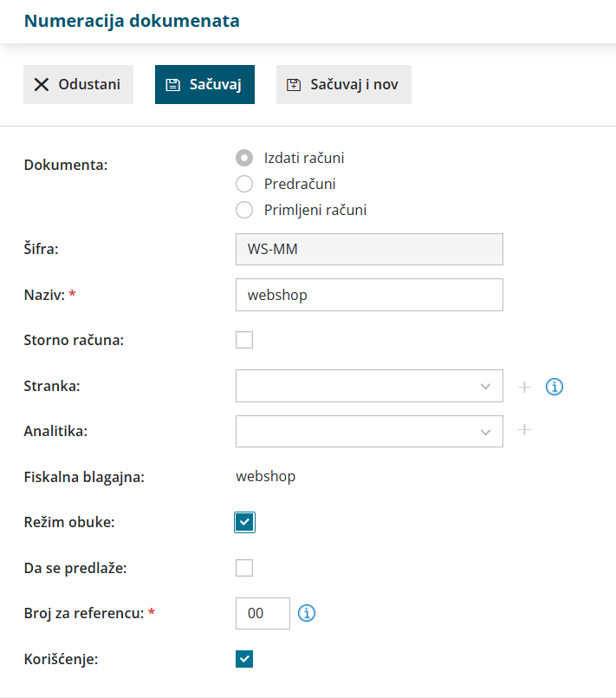Click into the Naziv text field

tap(369, 295)
